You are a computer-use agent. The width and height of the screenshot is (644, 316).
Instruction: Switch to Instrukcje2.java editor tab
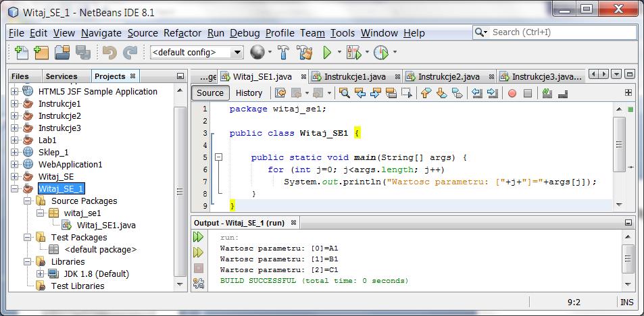click(x=449, y=77)
